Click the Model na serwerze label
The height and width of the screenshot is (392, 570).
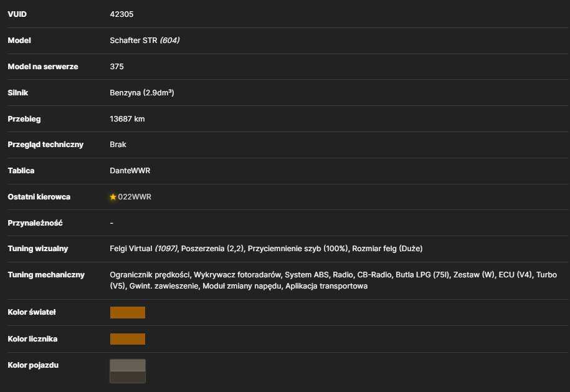click(x=43, y=67)
